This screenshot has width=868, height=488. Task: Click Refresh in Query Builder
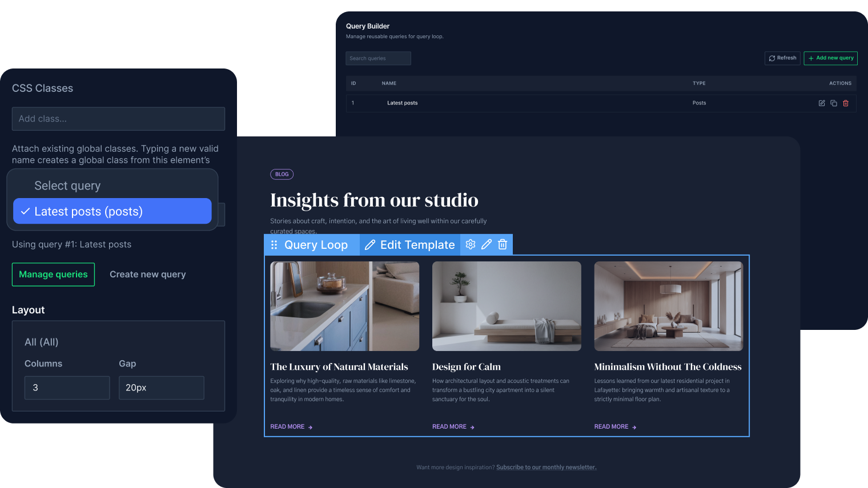[782, 58]
